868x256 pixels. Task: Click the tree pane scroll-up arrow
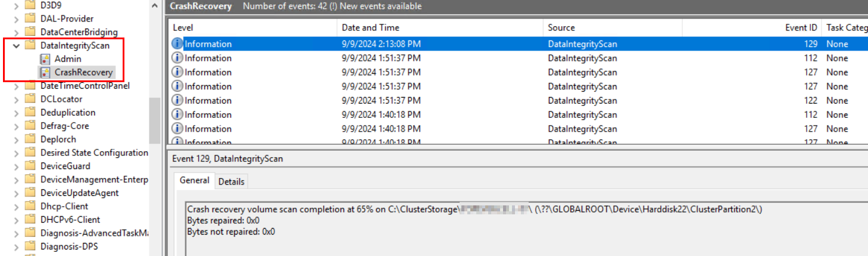point(155,5)
